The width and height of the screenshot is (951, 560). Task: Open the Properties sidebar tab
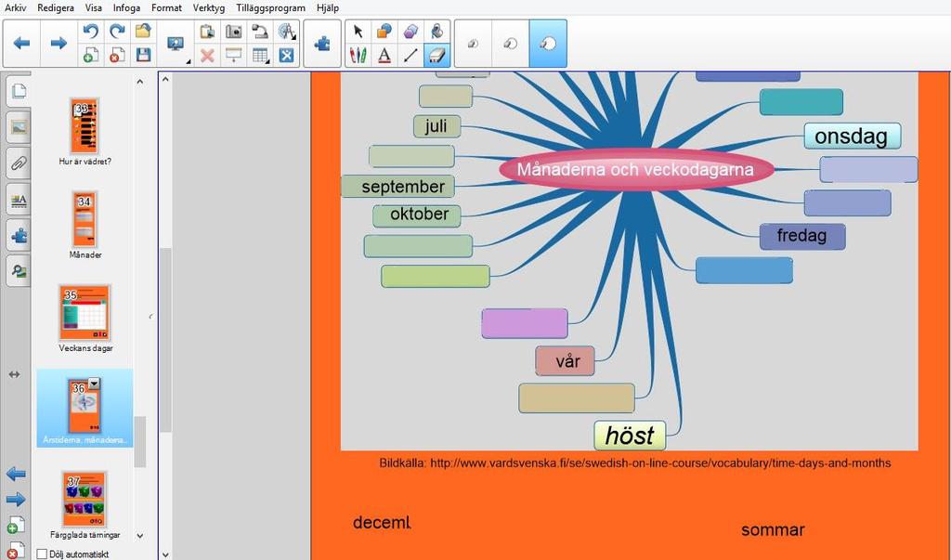[19, 200]
